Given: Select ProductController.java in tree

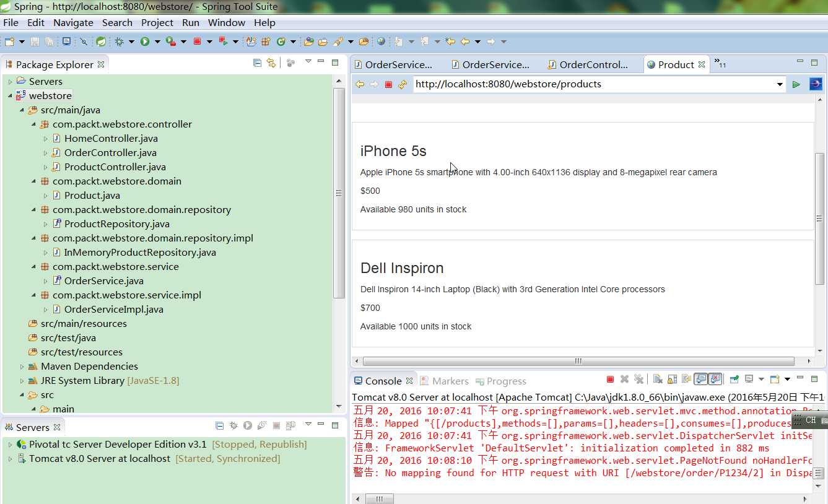Looking at the screenshot, I should pyautogui.click(x=115, y=167).
